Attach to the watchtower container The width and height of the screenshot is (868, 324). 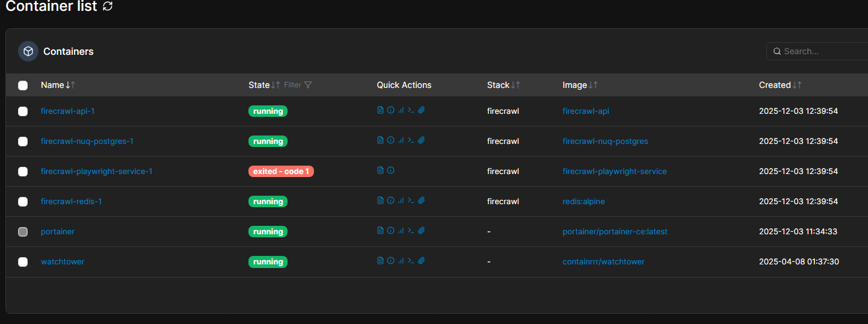click(x=421, y=261)
